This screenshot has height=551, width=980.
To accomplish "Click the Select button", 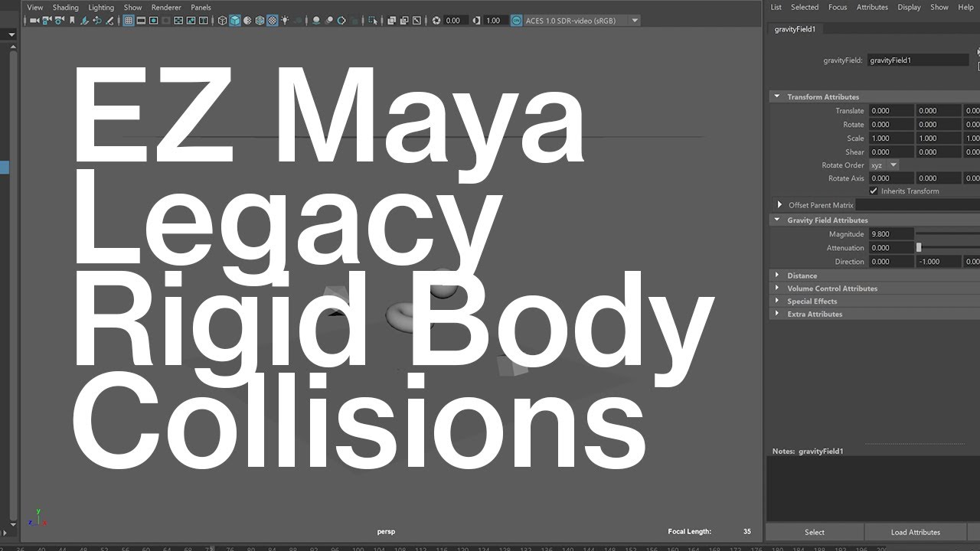I will click(815, 532).
